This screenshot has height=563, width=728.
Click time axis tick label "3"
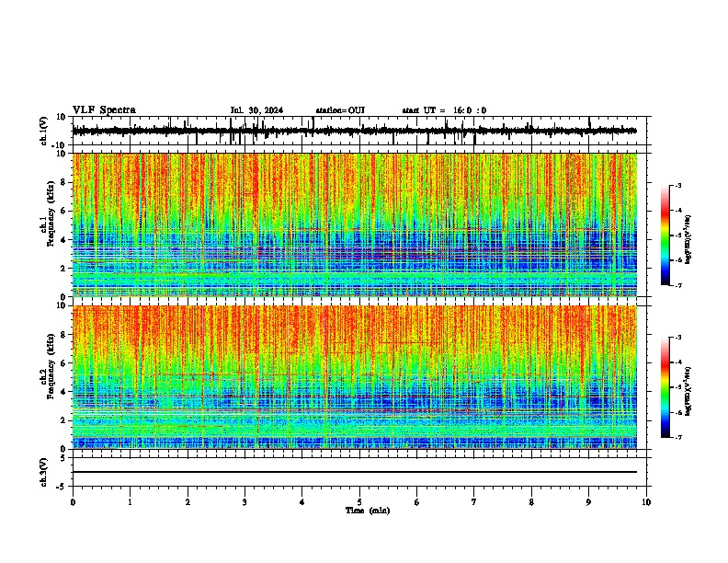(x=245, y=502)
